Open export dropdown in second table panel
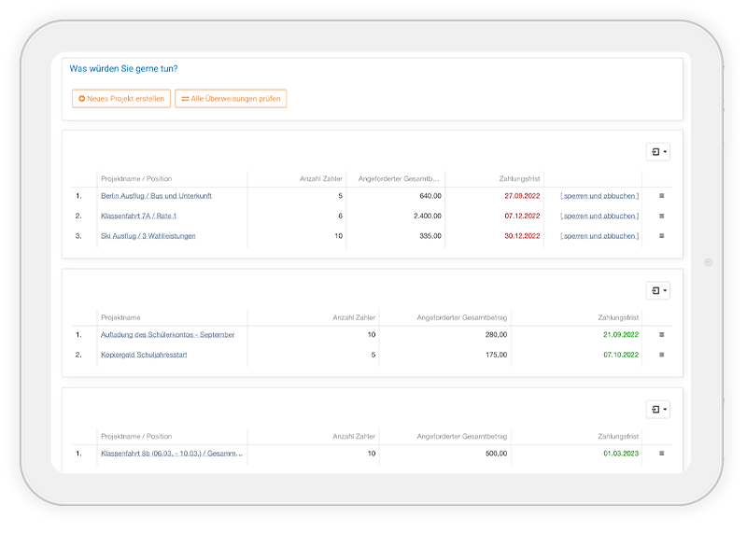The image size is (747, 560). pos(657,291)
